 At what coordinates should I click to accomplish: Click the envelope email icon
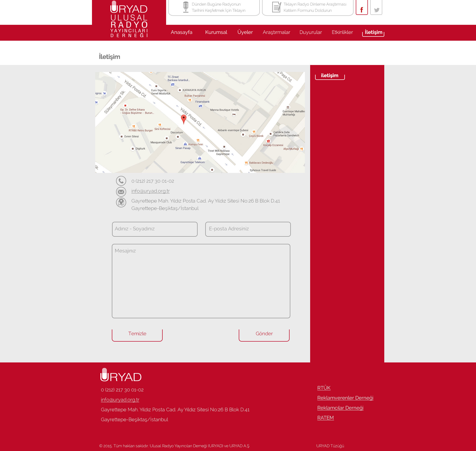[x=121, y=192]
